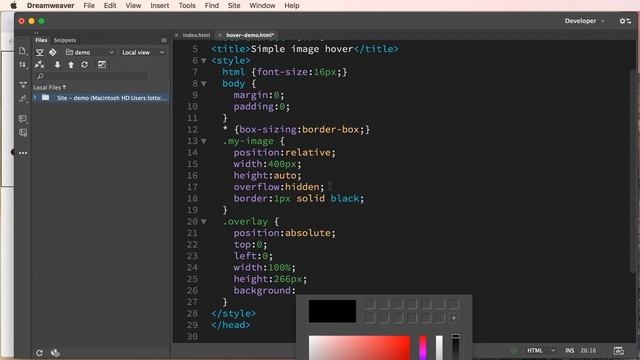Click the expand Files panel layout icon

pos(102,64)
